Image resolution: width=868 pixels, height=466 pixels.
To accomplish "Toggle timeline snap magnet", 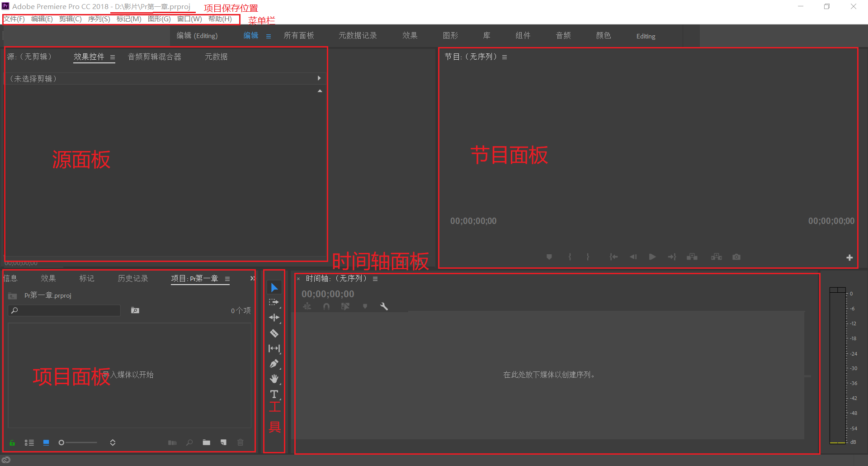I will pos(326,306).
